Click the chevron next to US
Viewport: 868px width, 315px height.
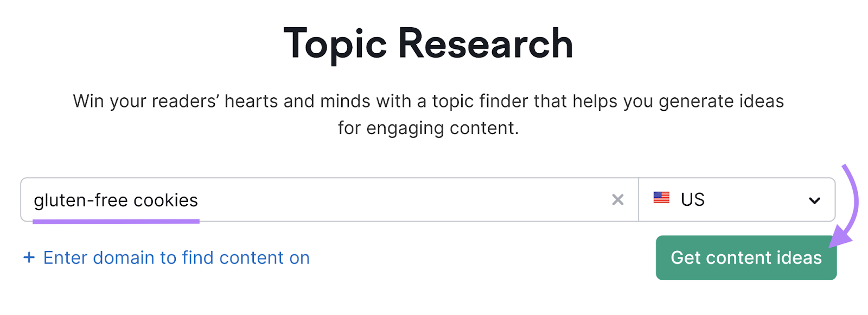(814, 200)
